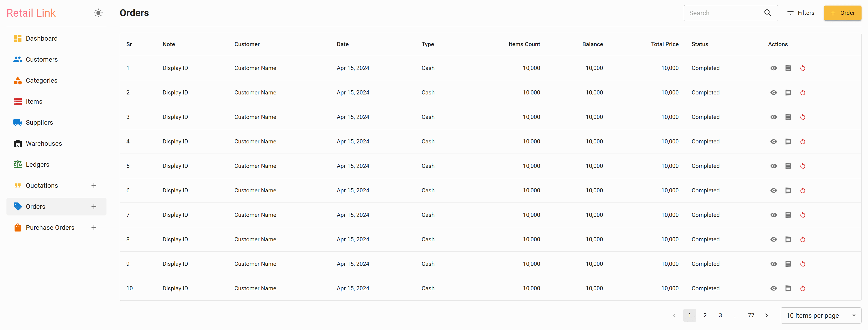Click the yellow Order button
The width and height of the screenshot is (868, 330).
[842, 13]
